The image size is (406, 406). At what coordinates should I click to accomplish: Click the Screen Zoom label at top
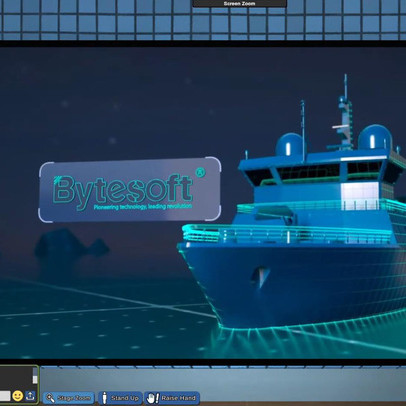239,3
